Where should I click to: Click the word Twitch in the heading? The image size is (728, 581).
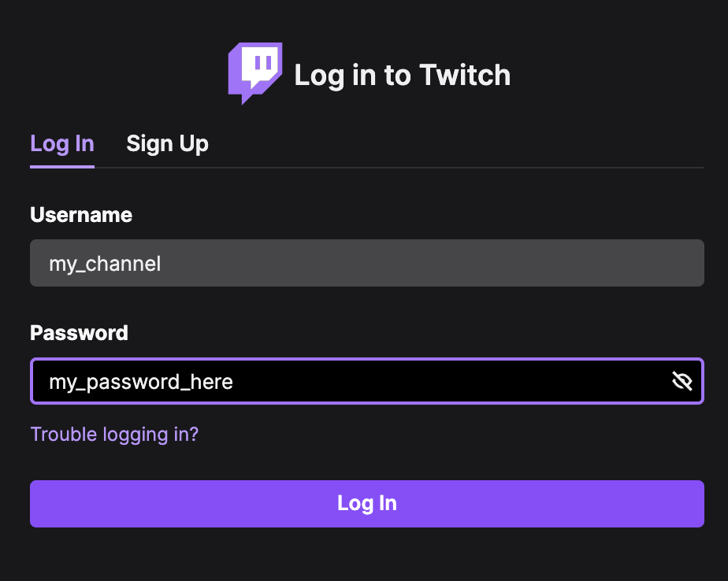[465, 75]
